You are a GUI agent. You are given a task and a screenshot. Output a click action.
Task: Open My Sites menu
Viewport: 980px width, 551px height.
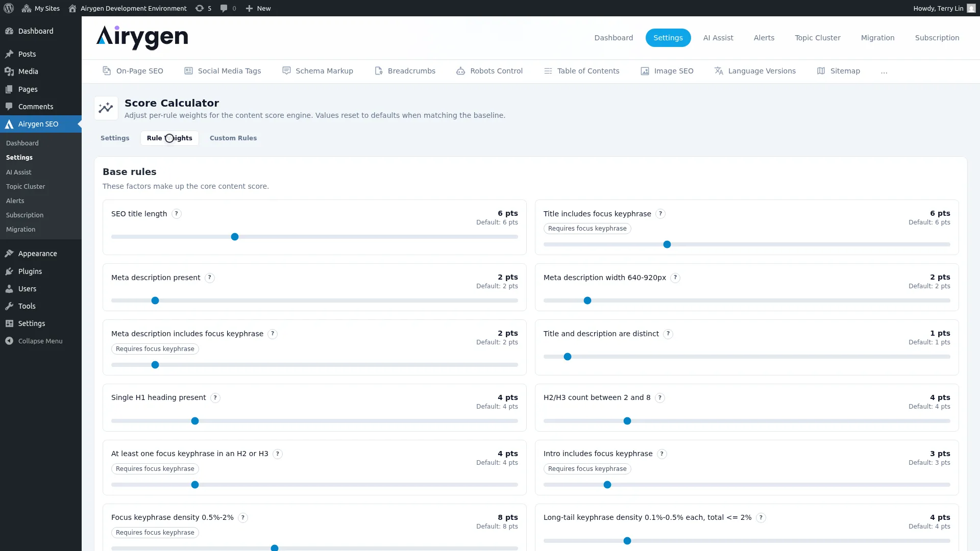[x=41, y=8]
